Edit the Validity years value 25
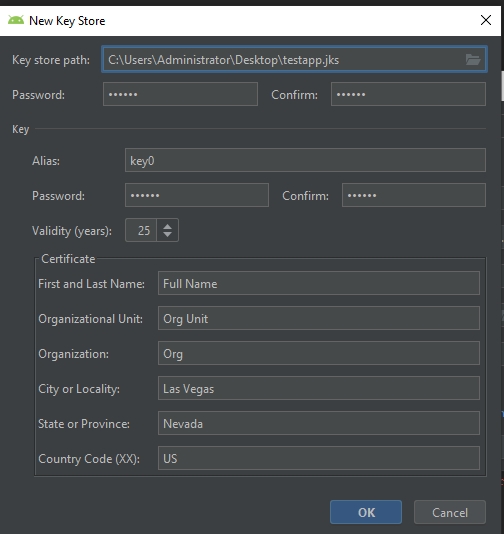Screen dimensions: 504x534 coord(141,230)
